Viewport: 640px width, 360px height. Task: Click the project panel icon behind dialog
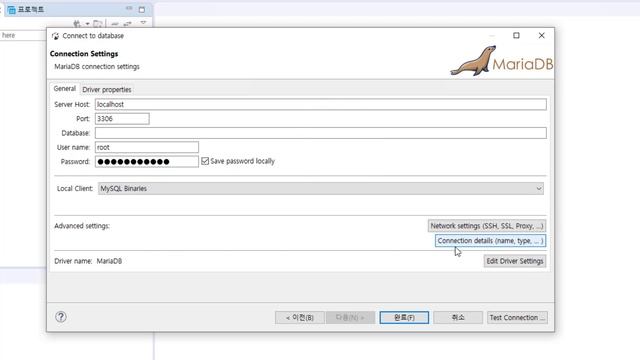[11, 9]
